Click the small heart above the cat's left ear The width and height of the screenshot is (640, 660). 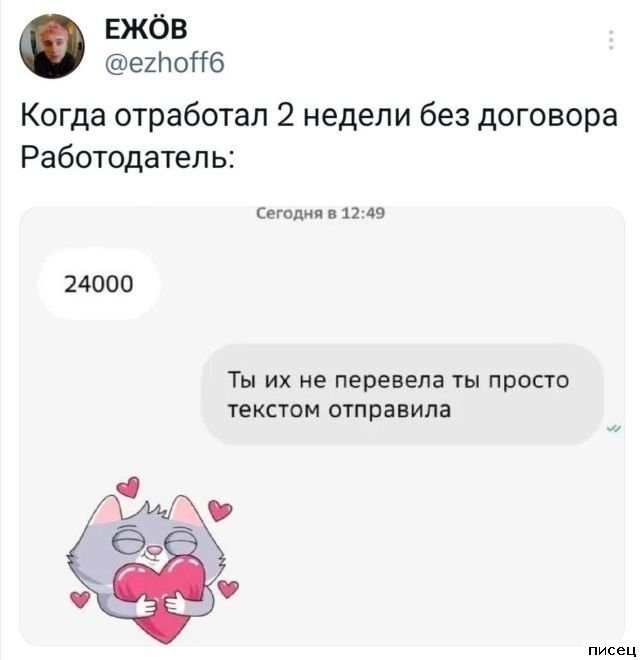[x=128, y=487]
